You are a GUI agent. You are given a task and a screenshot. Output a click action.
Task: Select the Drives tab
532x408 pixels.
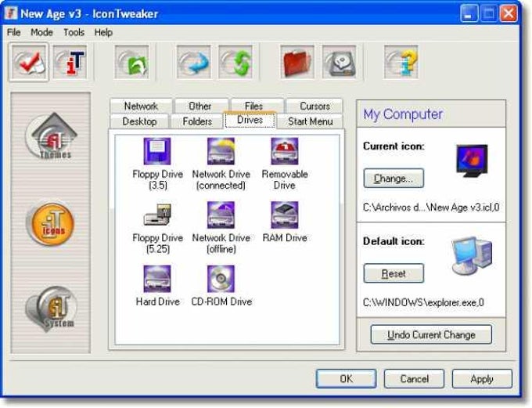tap(250, 121)
